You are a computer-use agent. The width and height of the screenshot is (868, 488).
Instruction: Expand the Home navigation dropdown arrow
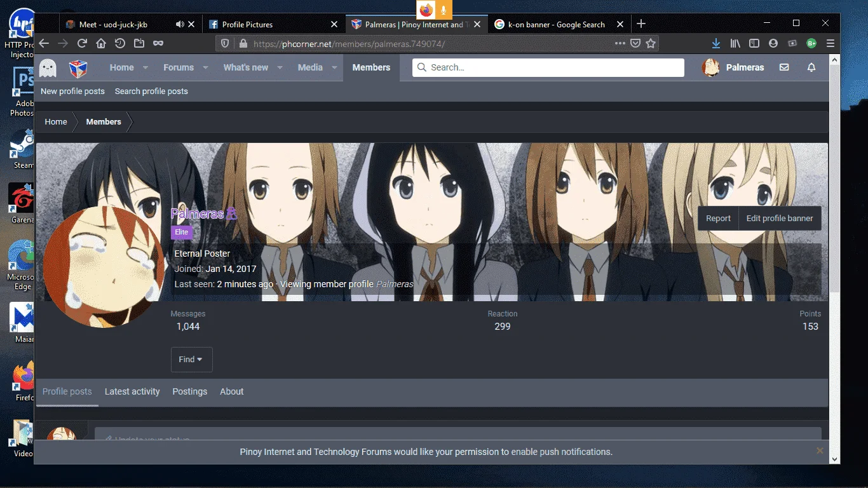pos(146,67)
